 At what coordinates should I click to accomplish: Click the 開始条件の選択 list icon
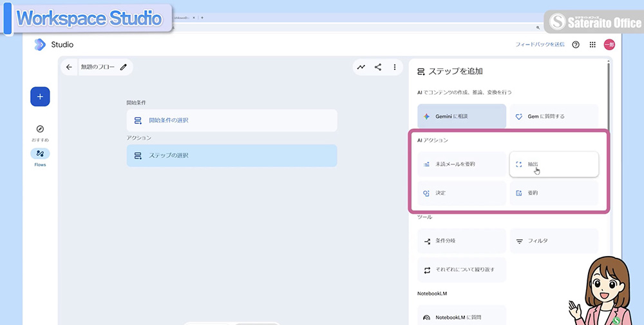tap(138, 121)
